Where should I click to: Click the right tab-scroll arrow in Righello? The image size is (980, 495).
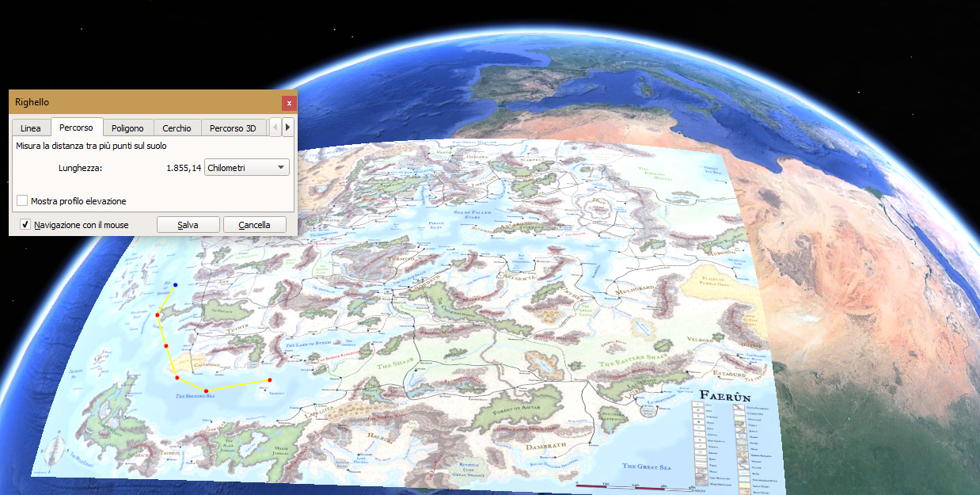point(287,128)
